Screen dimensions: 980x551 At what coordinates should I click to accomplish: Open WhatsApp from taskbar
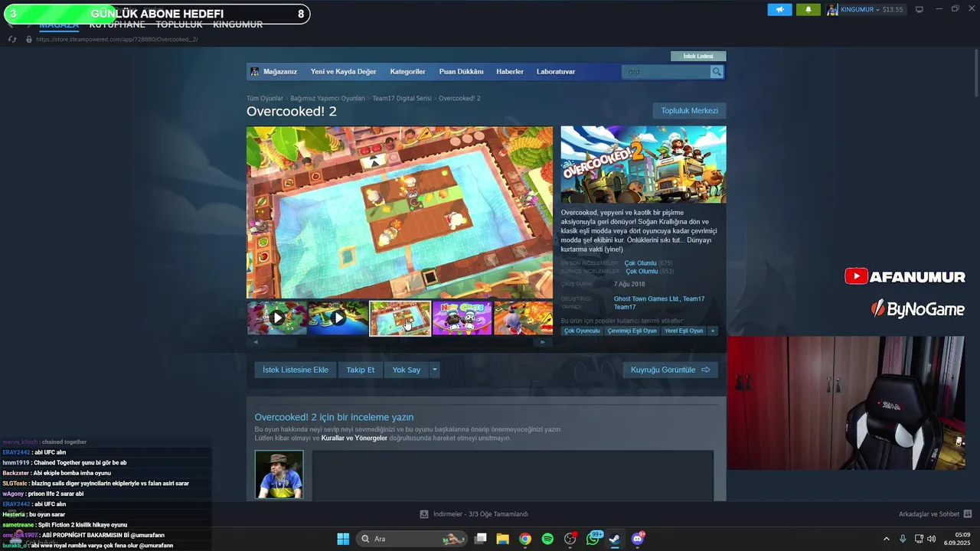pyautogui.click(x=593, y=539)
